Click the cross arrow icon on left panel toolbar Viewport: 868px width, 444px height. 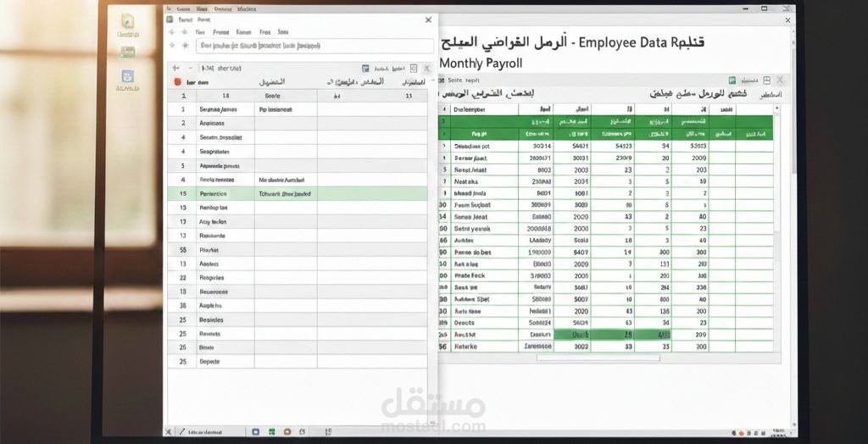[176, 68]
